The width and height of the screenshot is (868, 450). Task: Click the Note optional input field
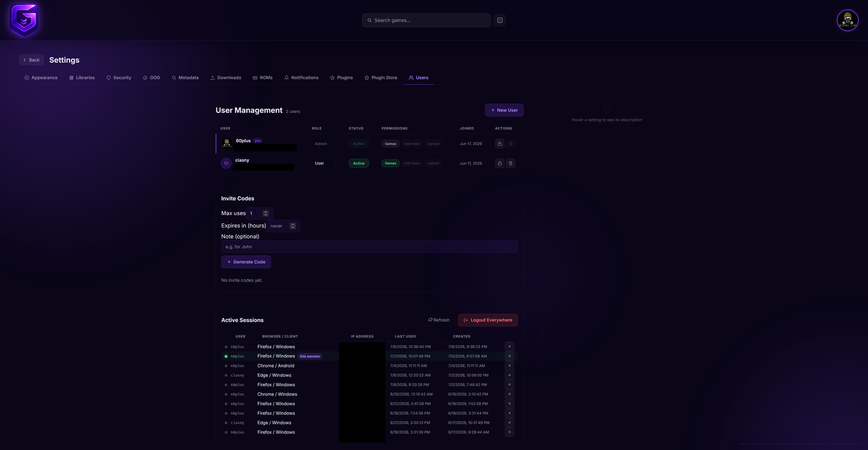click(369, 246)
